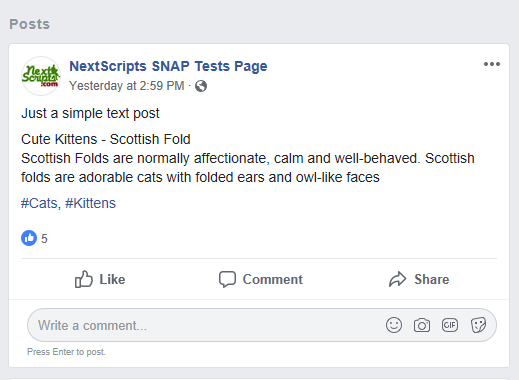Follow the #Cats hashtag
This screenshot has width=519, height=380.
(39, 203)
